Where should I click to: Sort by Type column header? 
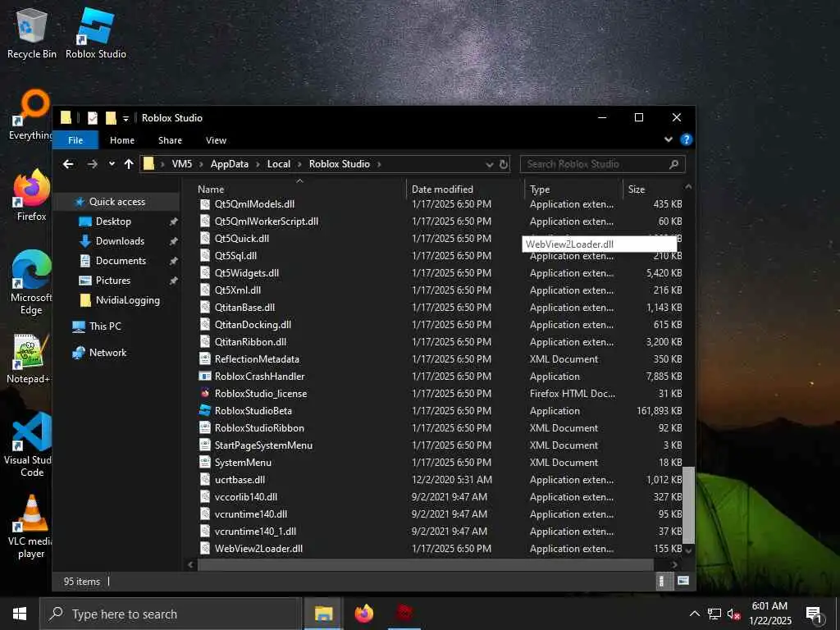click(x=540, y=189)
